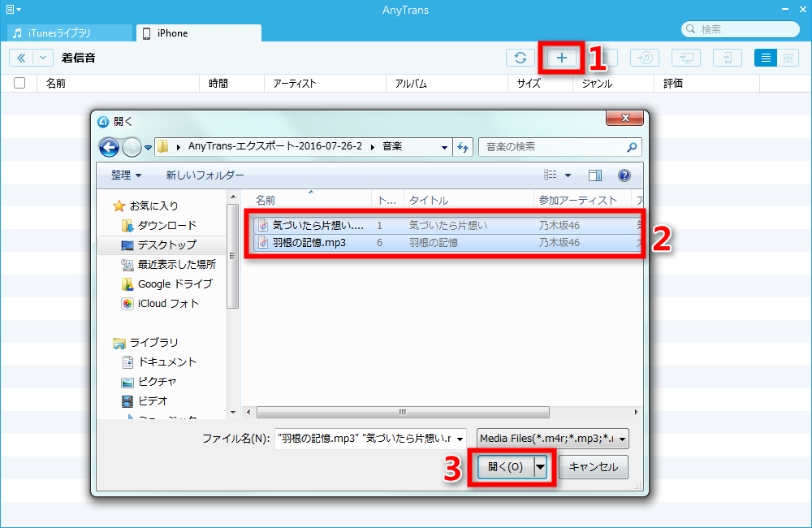Switch to grid view in AnyTrans
812x528 pixels.
pos(788,58)
